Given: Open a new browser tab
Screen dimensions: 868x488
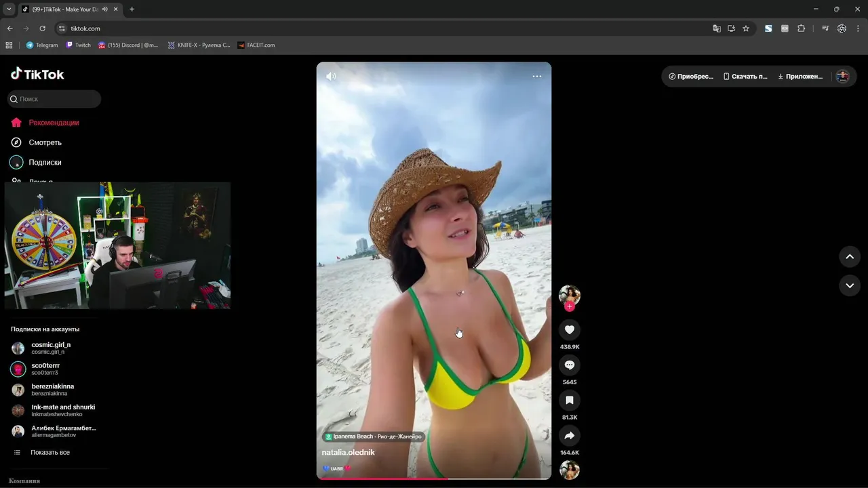Looking at the screenshot, I should coord(132,9).
